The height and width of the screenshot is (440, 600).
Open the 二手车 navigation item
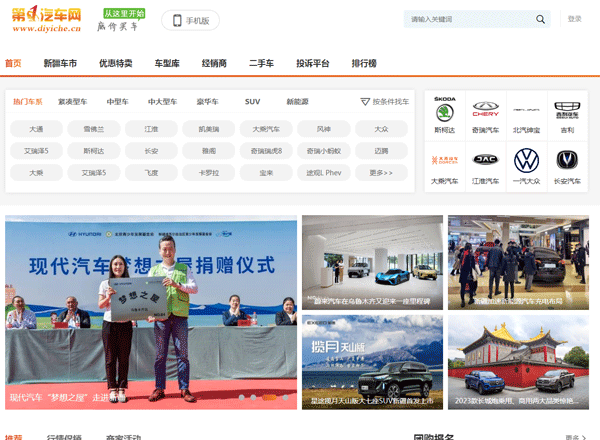[x=261, y=64]
